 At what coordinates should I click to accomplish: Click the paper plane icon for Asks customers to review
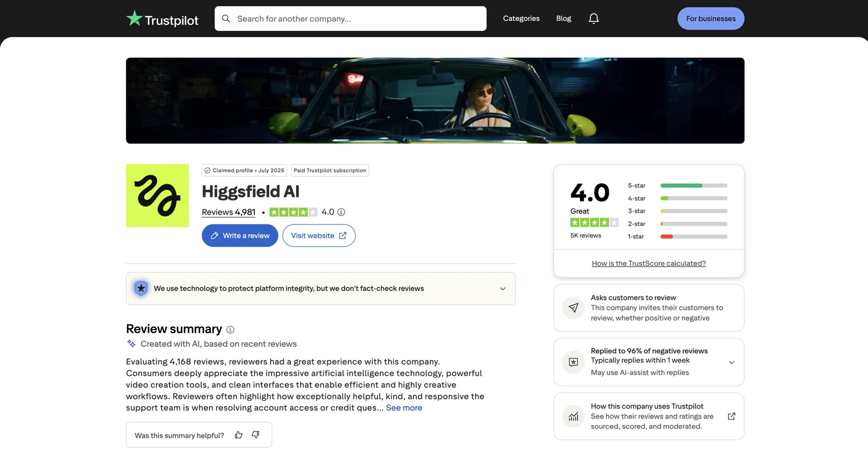click(x=573, y=308)
